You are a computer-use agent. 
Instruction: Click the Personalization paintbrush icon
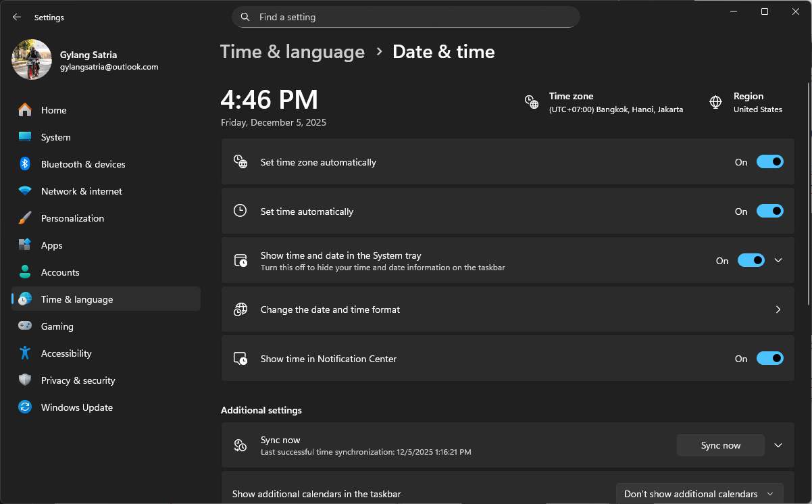[x=25, y=218]
